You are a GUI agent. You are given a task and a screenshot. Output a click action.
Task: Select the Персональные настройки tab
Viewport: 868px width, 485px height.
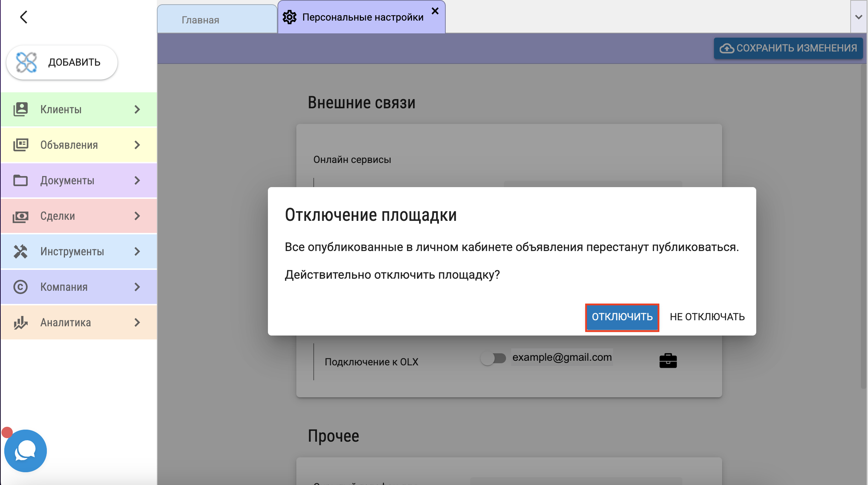click(363, 17)
